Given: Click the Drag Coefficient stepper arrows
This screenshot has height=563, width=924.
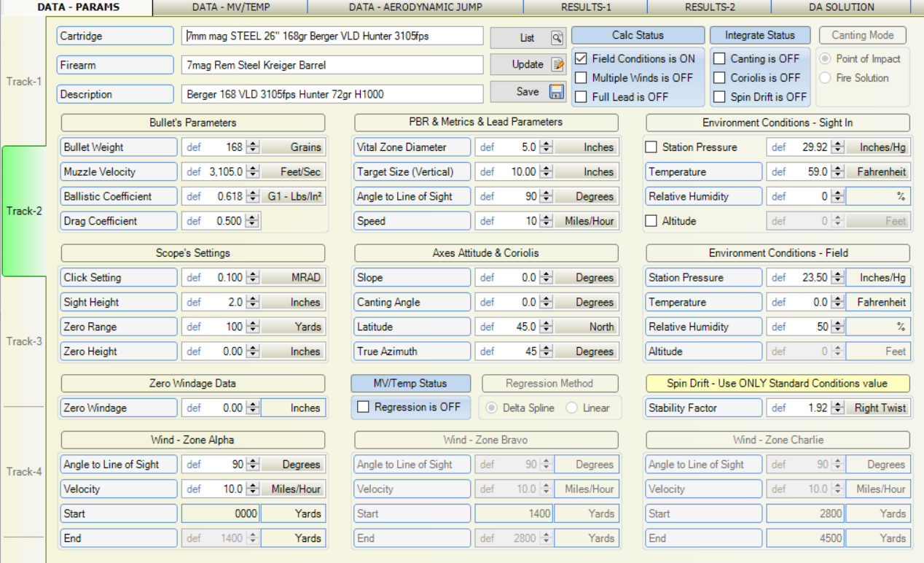Looking at the screenshot, I should click(x=253, y=221).
